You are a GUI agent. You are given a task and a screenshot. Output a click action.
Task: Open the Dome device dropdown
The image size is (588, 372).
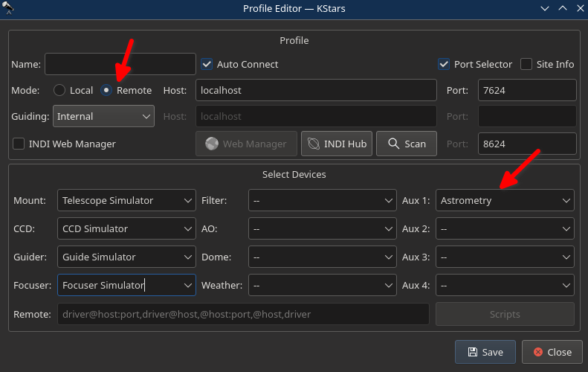(x=322, y=257)
